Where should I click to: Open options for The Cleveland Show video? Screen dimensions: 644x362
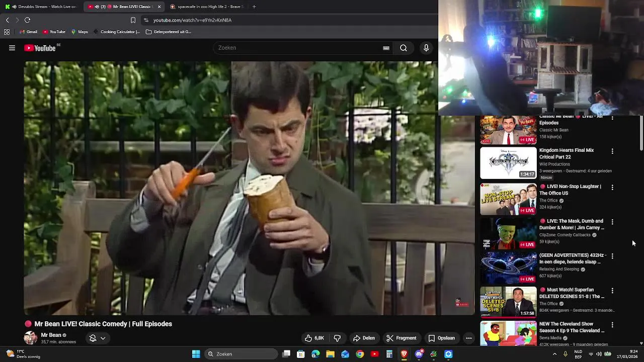coord(612,325)
